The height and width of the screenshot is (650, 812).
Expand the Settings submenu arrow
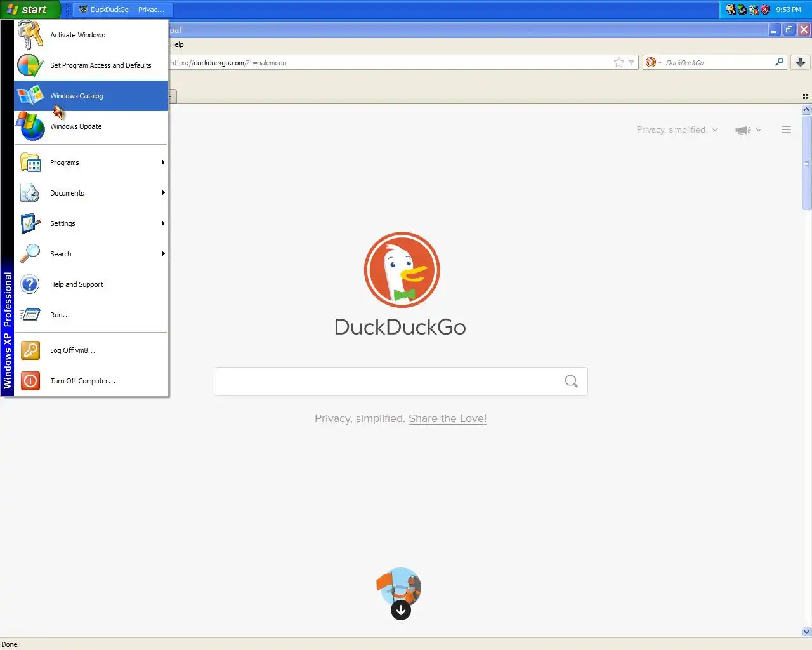(x=163, y=223)
